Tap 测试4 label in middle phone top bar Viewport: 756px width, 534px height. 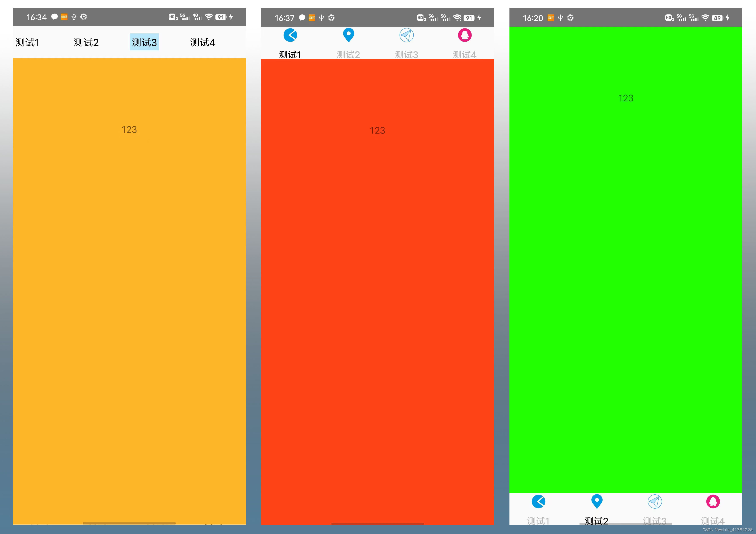pyautogui.click(x=465, y=55)
